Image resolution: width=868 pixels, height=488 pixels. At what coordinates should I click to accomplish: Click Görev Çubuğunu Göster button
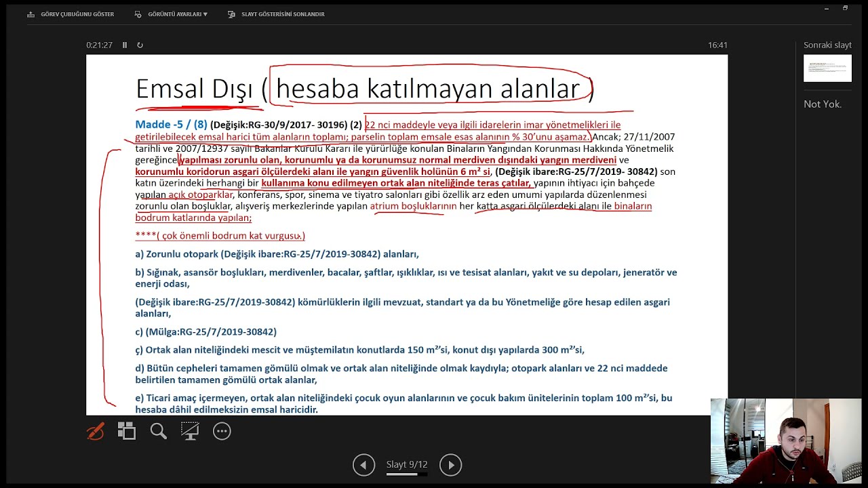[x=71, y=14]
